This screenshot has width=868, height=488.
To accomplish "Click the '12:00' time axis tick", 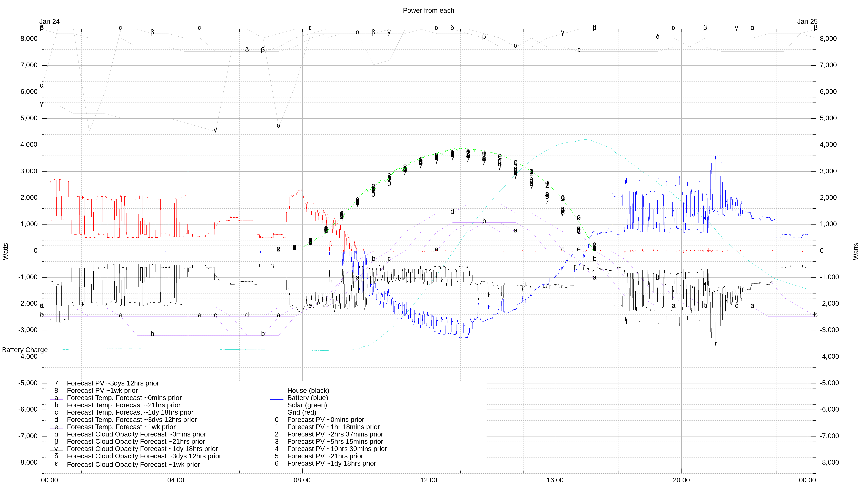I will tap(429, 481).
